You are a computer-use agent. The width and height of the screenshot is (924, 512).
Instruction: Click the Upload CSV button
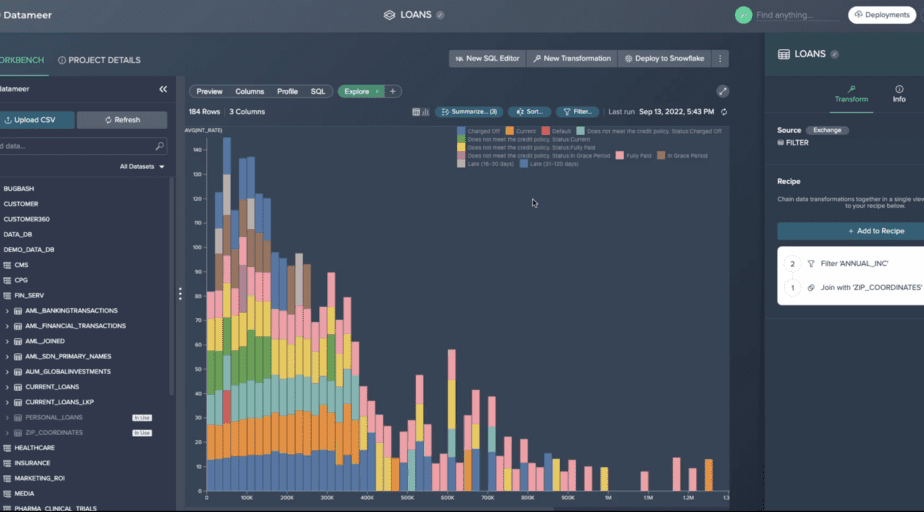(35, 120)
